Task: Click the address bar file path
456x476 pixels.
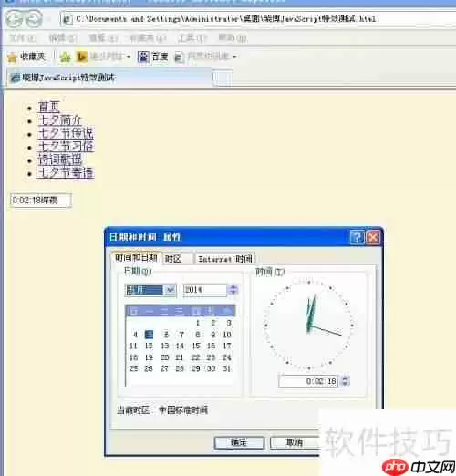Action: [x=225, y=19]
